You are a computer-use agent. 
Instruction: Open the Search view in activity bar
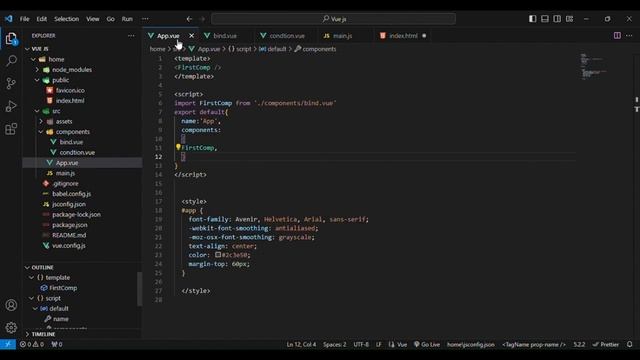(x=11, y=61)
